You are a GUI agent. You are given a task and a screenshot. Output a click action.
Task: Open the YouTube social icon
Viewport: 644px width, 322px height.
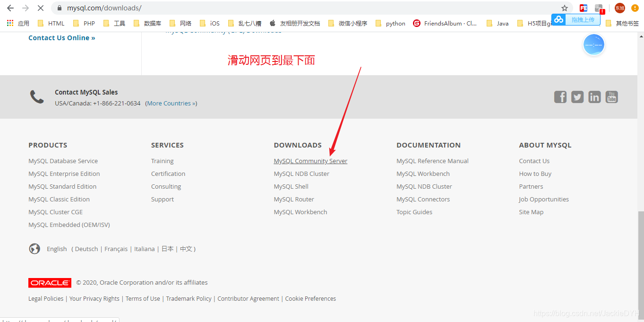(612, 97)
